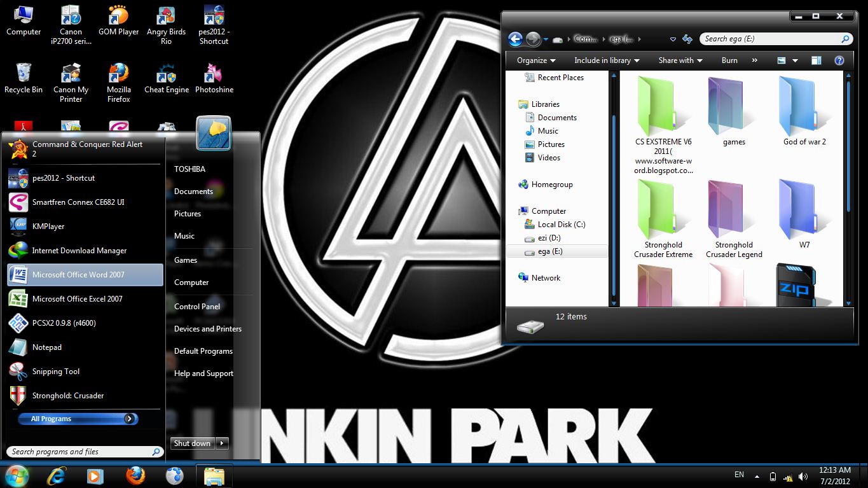Refresh the ega (E:) folder view

(687, 39)
